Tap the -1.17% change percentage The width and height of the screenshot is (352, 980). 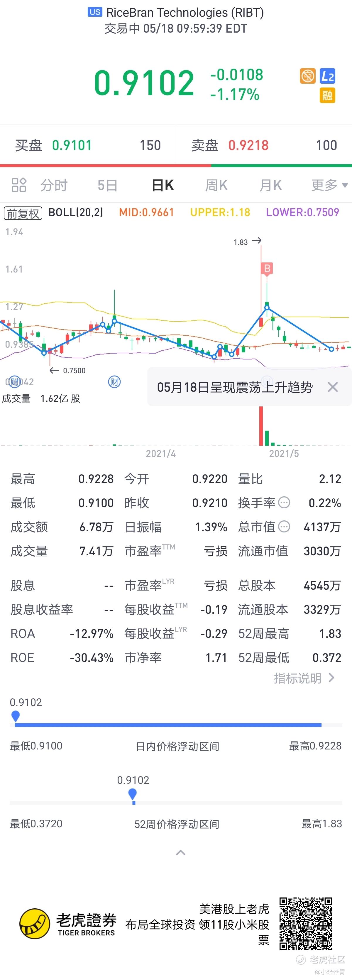[235, 94]
